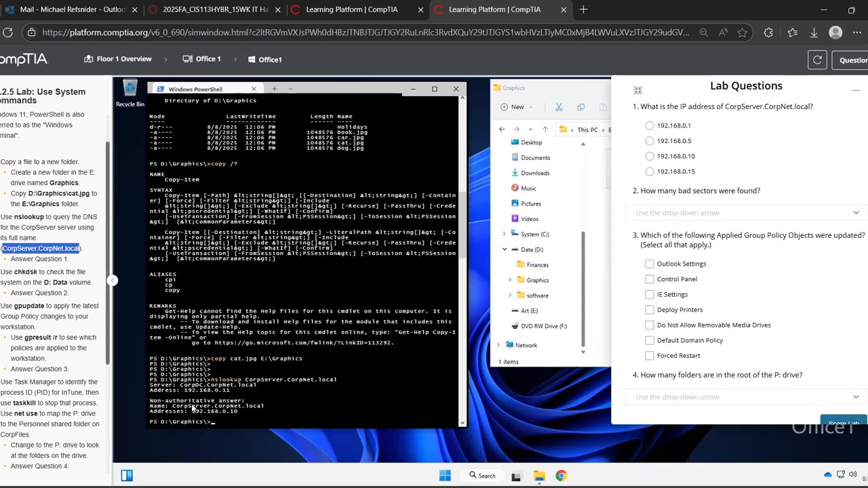The width and height of the screenshot is (868, 488).
Task: Launch Chrome from the simulated taskbar
Action: click(x=561, y=476)
